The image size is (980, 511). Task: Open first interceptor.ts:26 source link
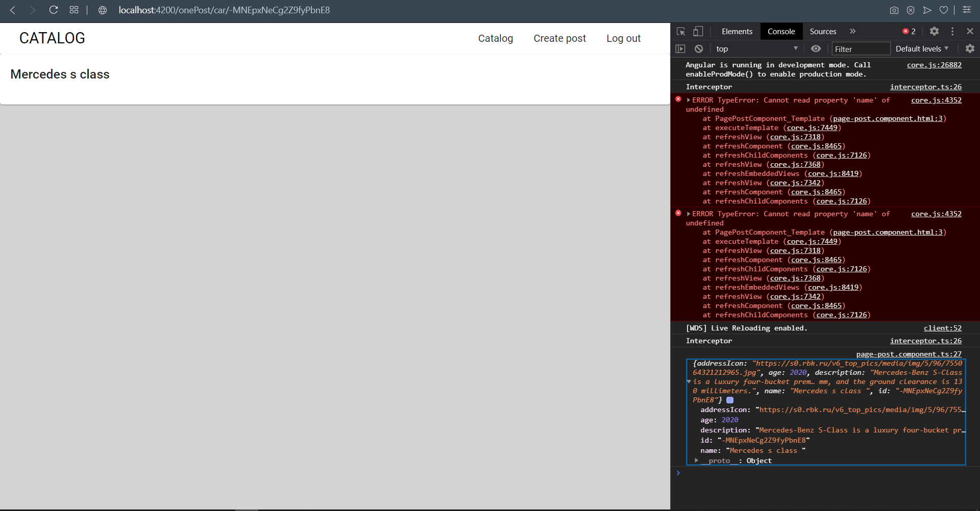point(926,87)
